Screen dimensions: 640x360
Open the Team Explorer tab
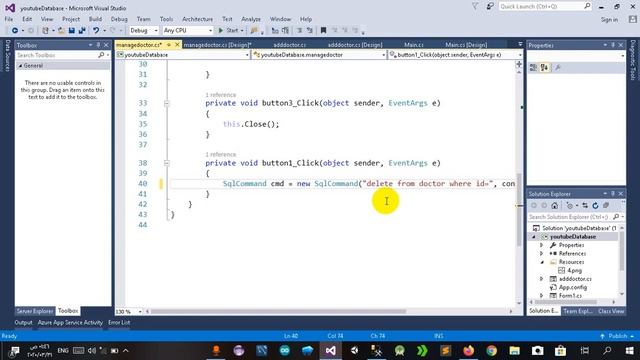578,311
